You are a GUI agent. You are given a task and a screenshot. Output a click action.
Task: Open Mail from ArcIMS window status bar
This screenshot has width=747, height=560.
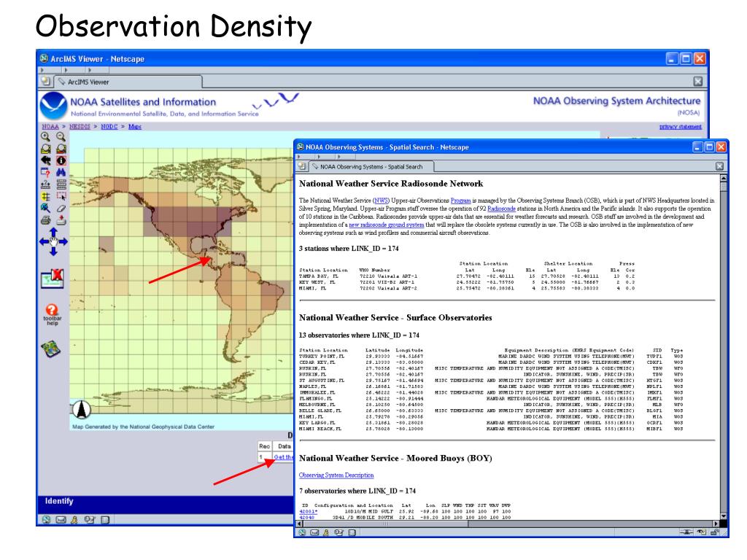tap(61, 519)
